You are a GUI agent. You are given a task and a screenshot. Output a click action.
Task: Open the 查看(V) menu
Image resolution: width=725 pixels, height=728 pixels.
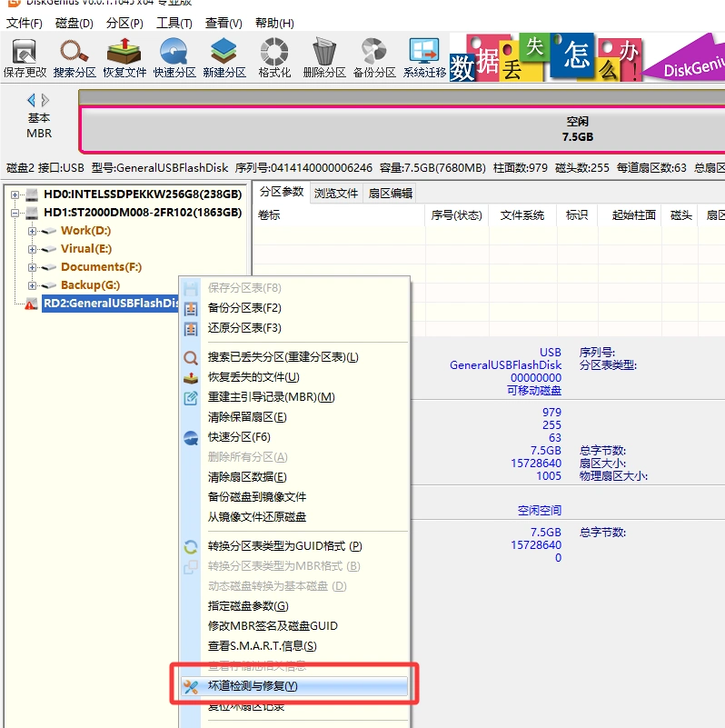(223, 24)
